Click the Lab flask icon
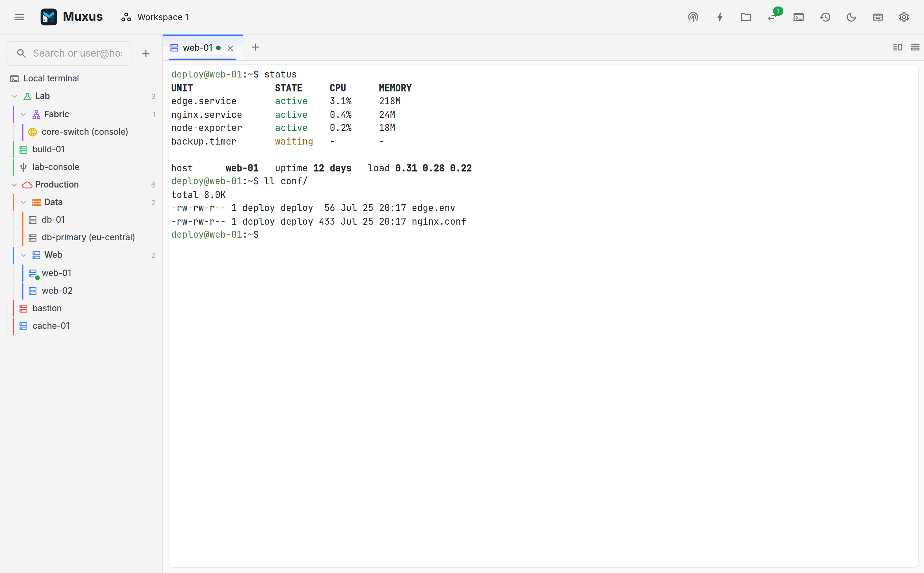Viewport: 924px width, 573px height. click(x=27, y=96)
